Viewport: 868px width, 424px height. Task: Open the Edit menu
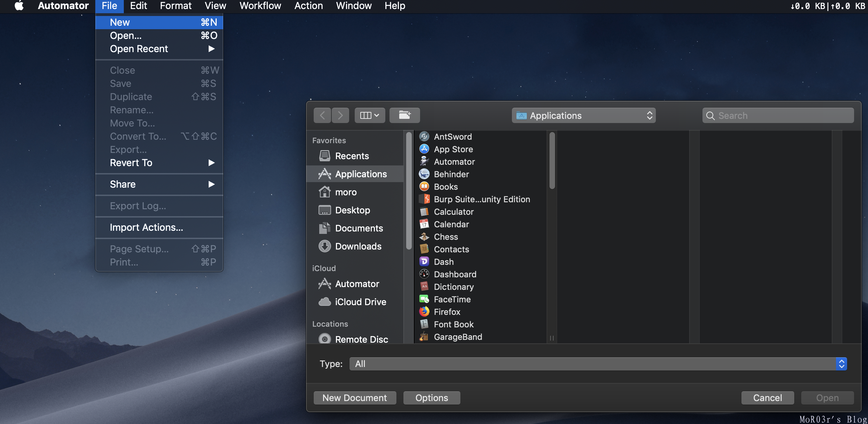(138, 6)
